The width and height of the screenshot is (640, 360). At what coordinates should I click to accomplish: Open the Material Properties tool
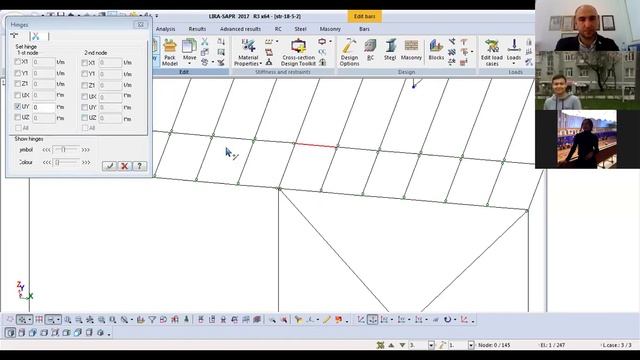[248, 53]
